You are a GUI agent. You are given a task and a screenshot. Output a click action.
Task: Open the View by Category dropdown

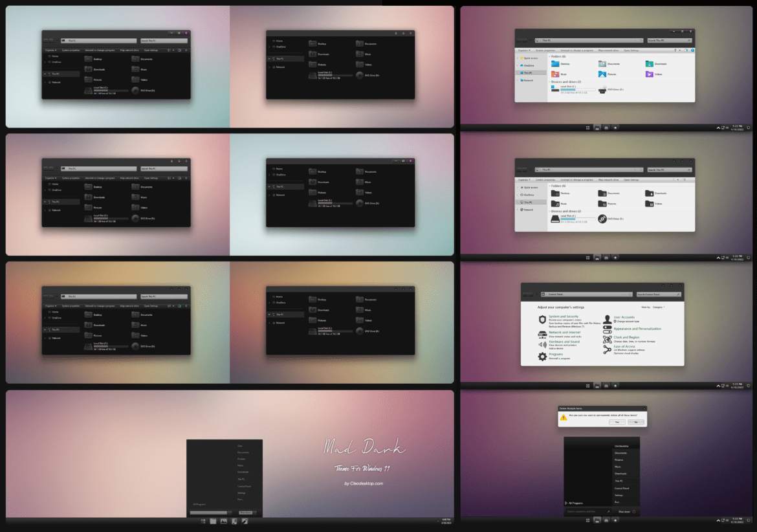pos(659,307)
